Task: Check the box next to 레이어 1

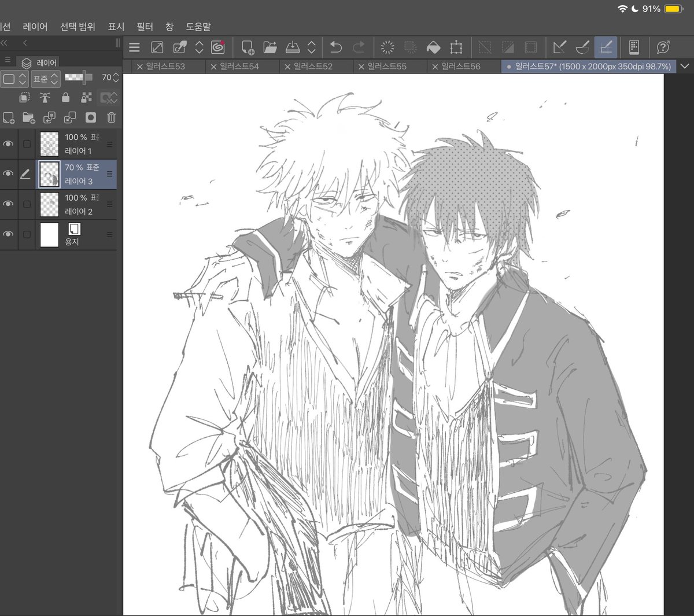Action: (x=27, y=144)
